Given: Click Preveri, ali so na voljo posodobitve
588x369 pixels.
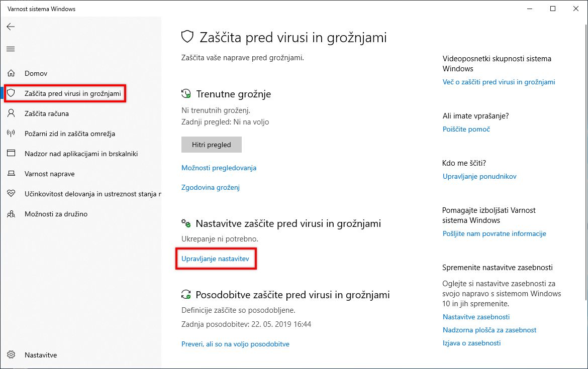Looking at the screenshot, I should coord(235,344).
